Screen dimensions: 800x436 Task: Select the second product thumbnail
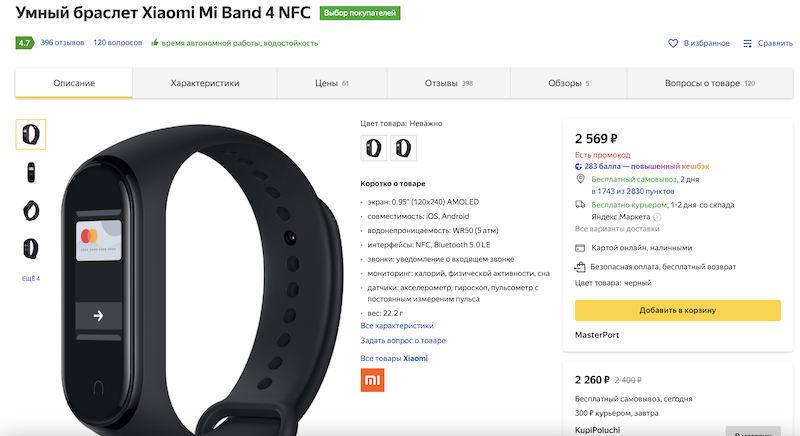coord(31,172)
